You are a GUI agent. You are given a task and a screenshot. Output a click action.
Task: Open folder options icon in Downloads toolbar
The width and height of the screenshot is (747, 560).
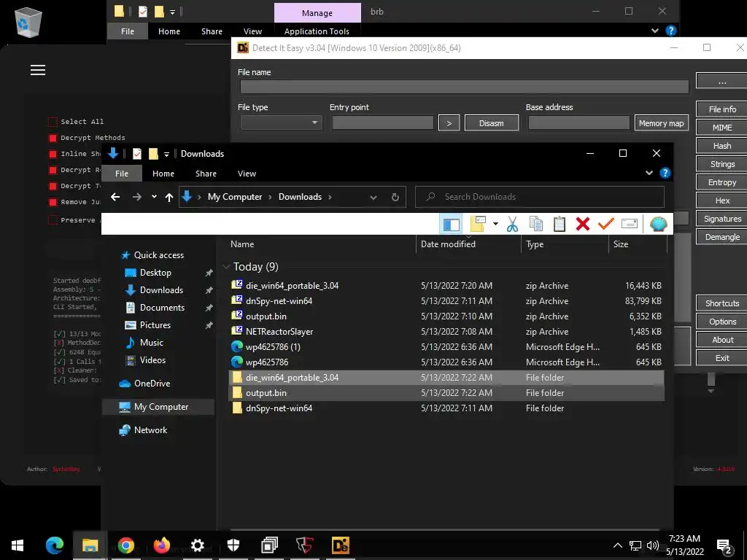(x=478, y=224)
